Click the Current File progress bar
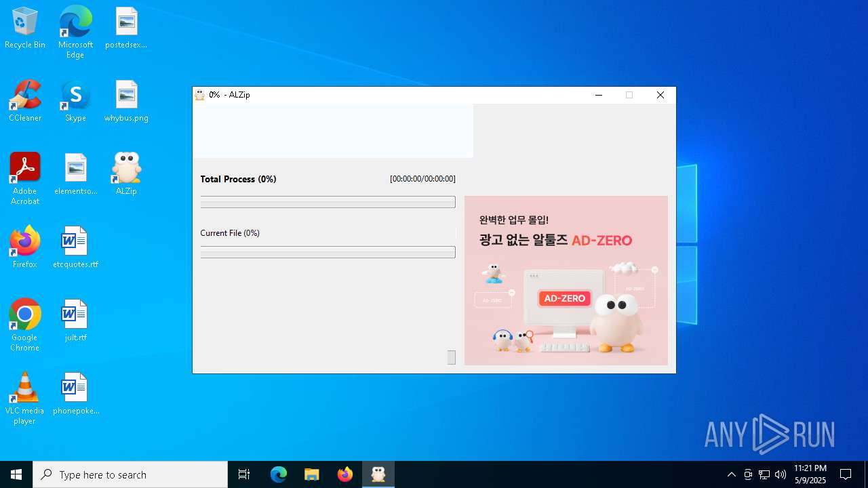This screenshot has width=868, height=488. tap(328, 252)
